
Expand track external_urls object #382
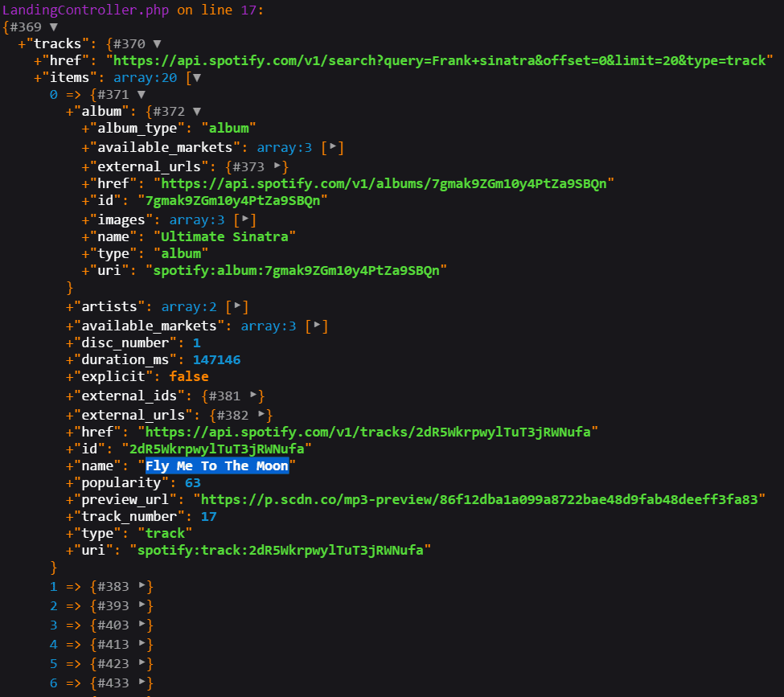coord(261,415)
